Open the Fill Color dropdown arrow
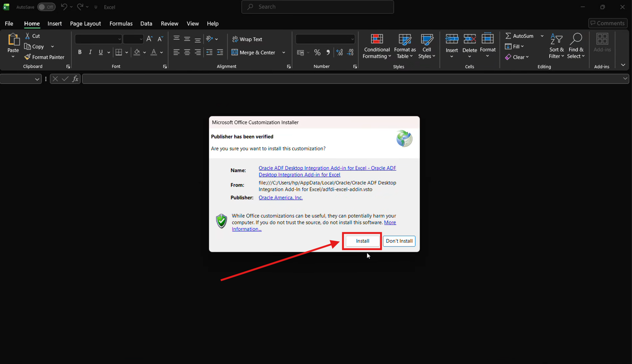Viewport: 632px width, 364px height. click(x=144, y=53)
